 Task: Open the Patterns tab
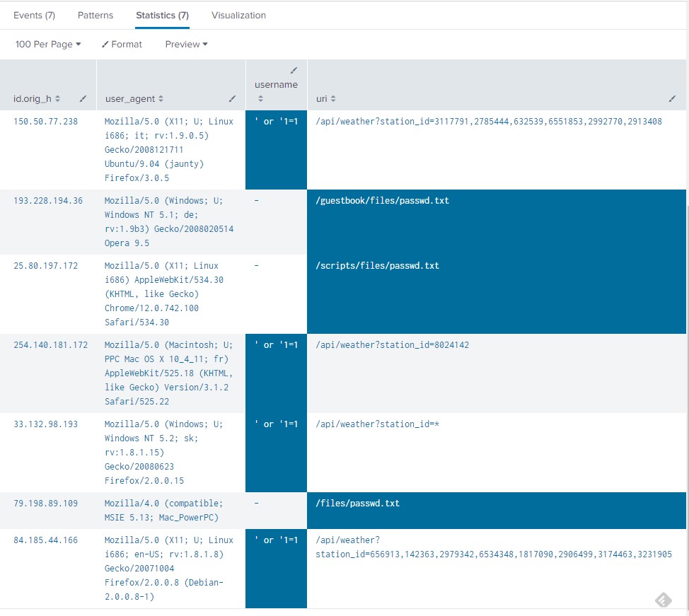point(95,15)
